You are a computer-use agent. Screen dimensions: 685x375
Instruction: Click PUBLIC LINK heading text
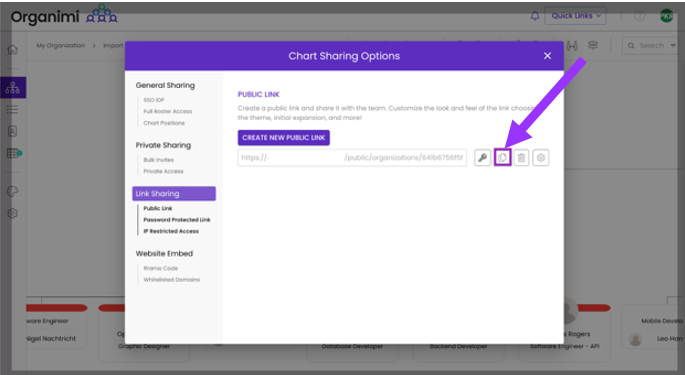tap(258, 94)
